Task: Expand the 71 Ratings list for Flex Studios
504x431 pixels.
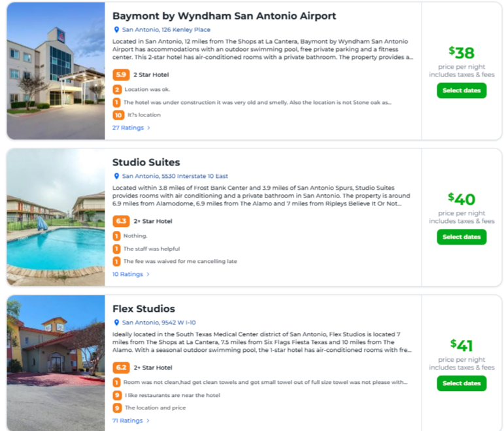Action: point(131,421)
